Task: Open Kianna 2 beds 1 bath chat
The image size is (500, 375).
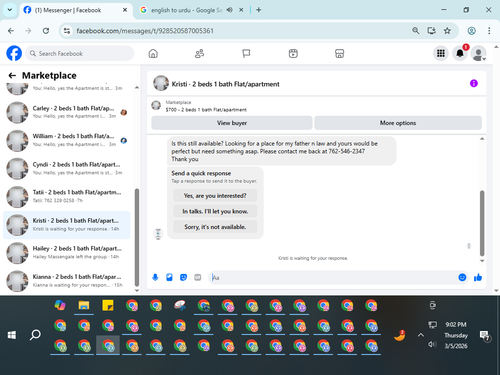Action: [67, 281]
